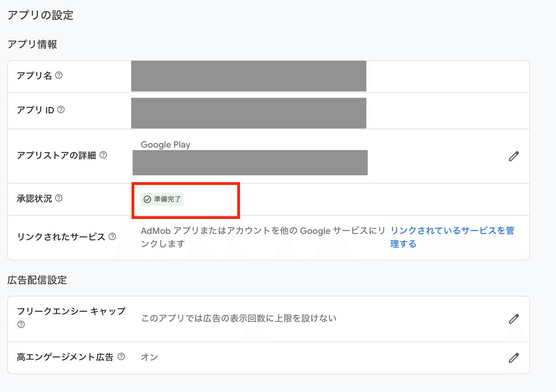Open help icon beside アプリ名
The image size is (556, 392).
(59, 75)
